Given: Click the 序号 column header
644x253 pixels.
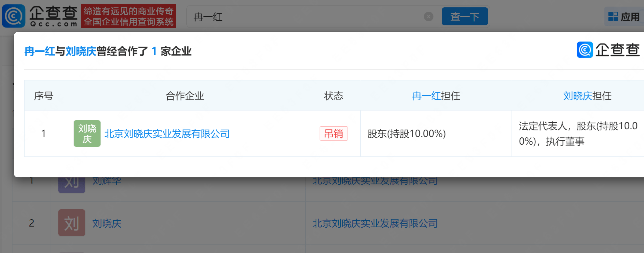Looking at the screenshot, I should tap(44, 96).
